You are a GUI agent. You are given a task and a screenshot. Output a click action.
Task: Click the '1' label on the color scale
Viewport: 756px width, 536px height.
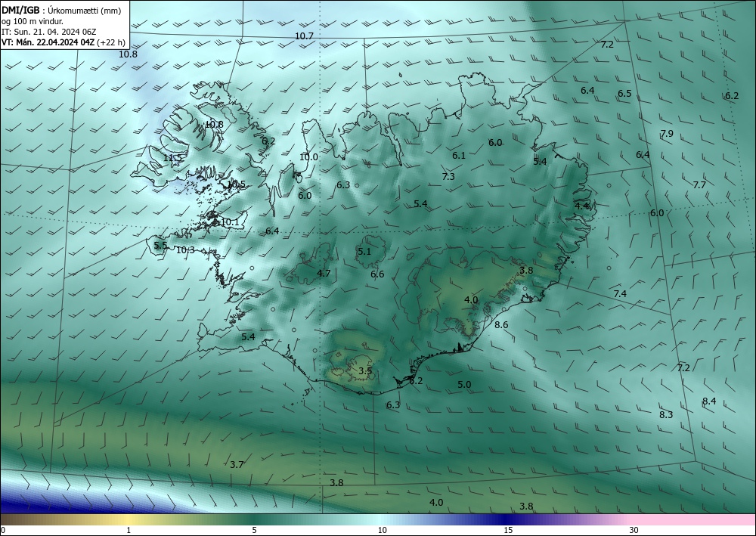[129, 531]
